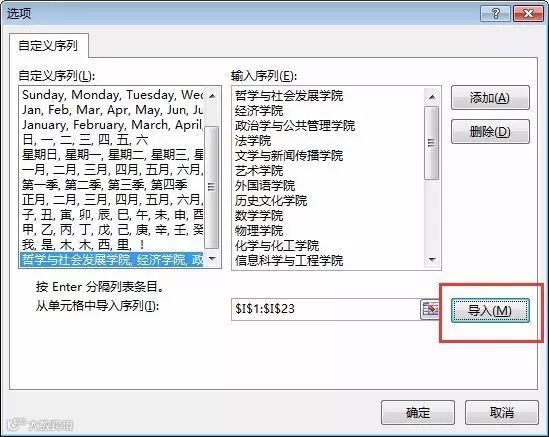Viewport: 549px width, 437px height.
Task: Select the 星期日, 星期一 custom list
Action: (112, 154)
